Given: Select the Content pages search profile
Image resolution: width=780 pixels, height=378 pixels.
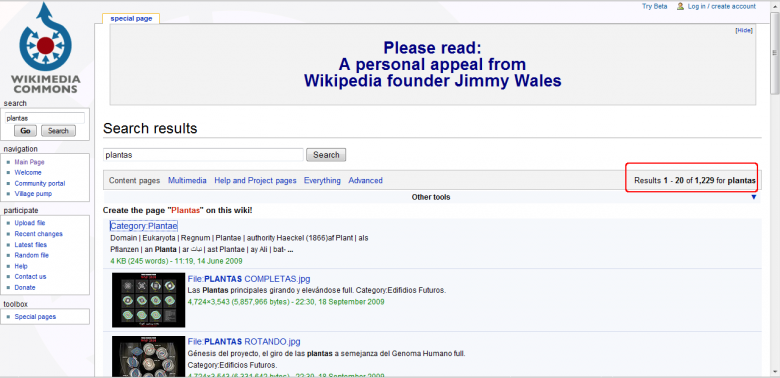Looking at the screenshot, I should (x=134, y=181).
